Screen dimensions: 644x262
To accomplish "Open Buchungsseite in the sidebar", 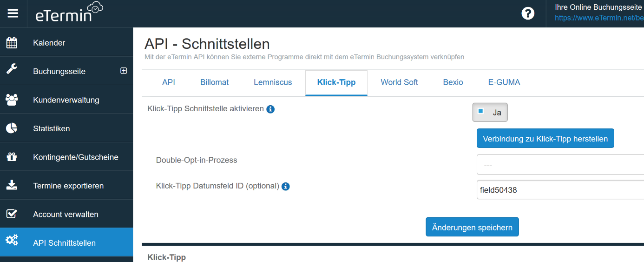I will [x=66, y=71].
